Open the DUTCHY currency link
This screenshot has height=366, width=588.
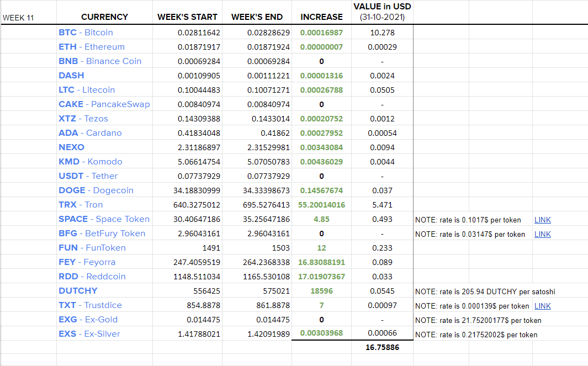[78, 291]
